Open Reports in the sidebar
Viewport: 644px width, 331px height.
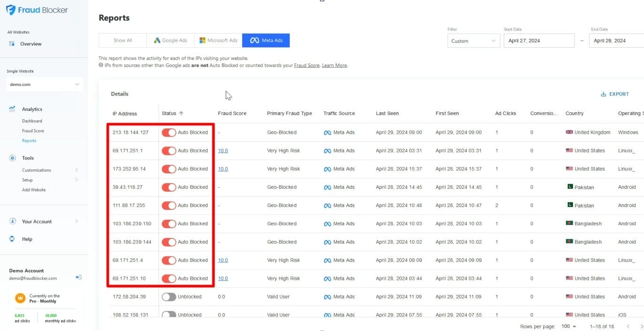coord(29,141)
